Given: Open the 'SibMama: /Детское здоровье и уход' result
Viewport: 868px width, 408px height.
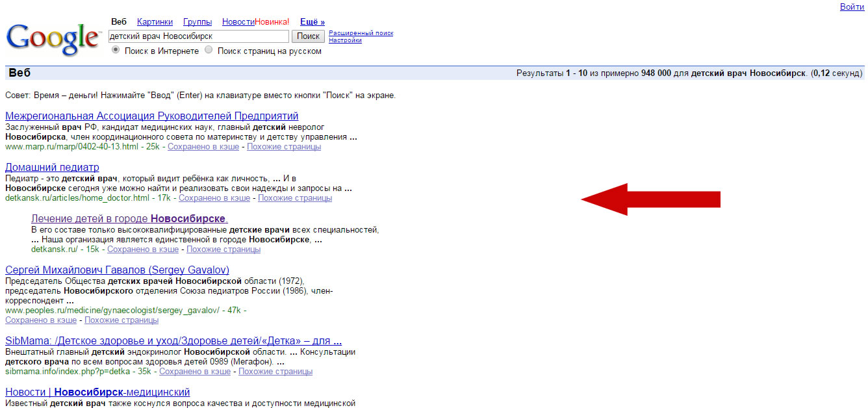Looking at the screenshot, I should pyautogui.click(x=173, y=341).
